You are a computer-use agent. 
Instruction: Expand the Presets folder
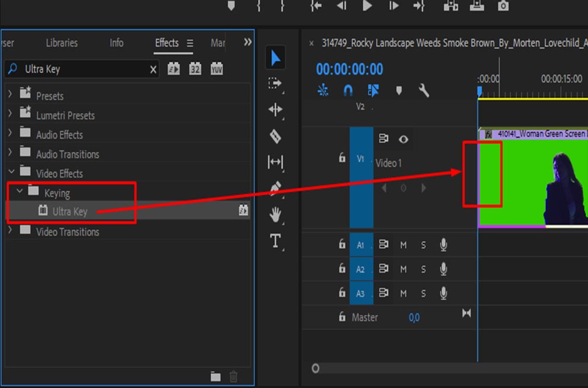coord(10,95)
